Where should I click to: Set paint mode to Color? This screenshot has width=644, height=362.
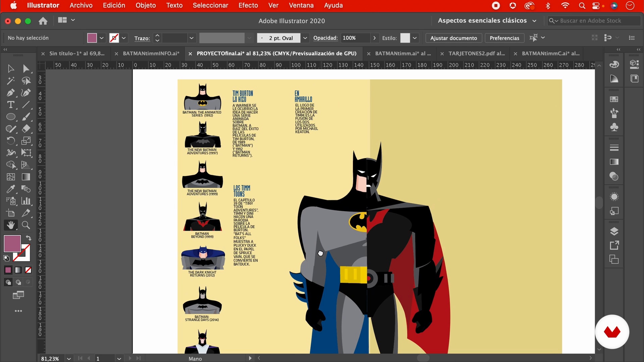[8, 270]
